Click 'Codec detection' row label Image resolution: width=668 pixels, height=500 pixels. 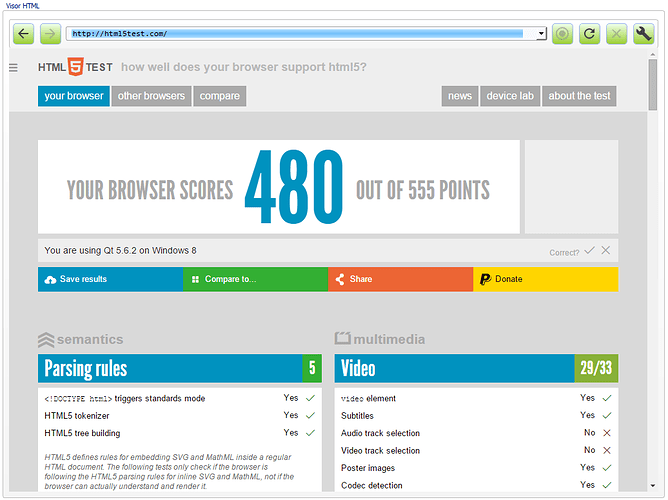point(371,486)
